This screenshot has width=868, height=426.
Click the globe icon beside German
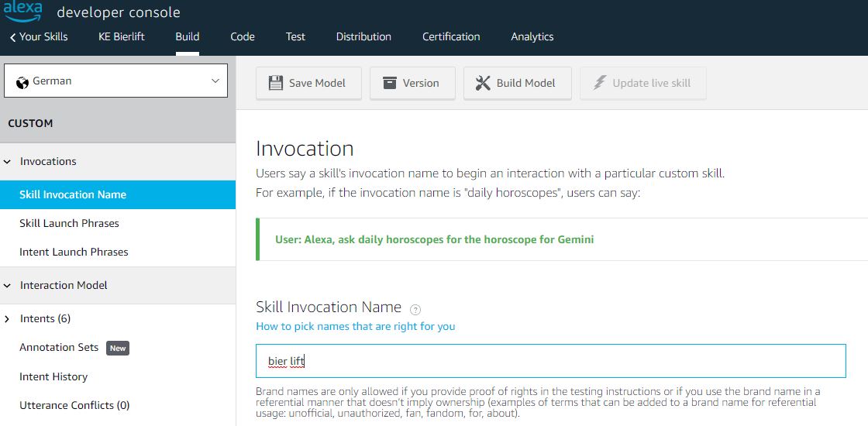click(x=22, y=81)
